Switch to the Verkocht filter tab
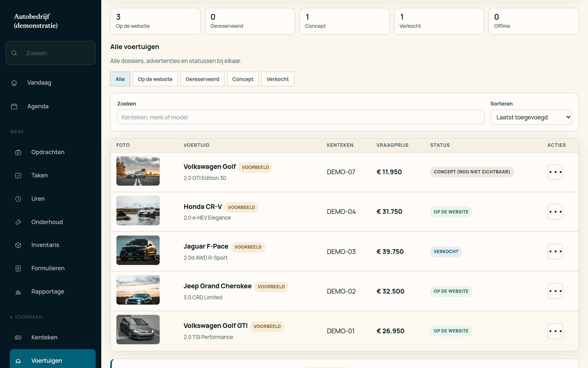 (278, 79)
